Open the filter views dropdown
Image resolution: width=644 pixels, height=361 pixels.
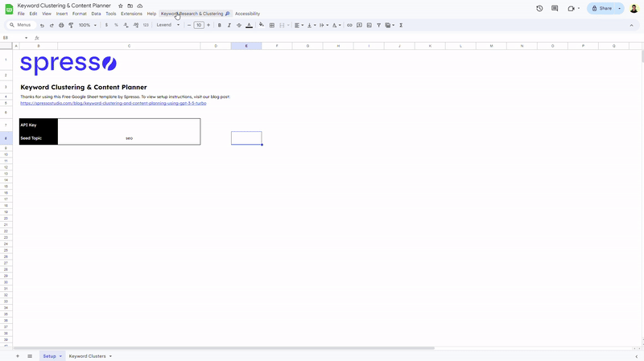point(390,26)
